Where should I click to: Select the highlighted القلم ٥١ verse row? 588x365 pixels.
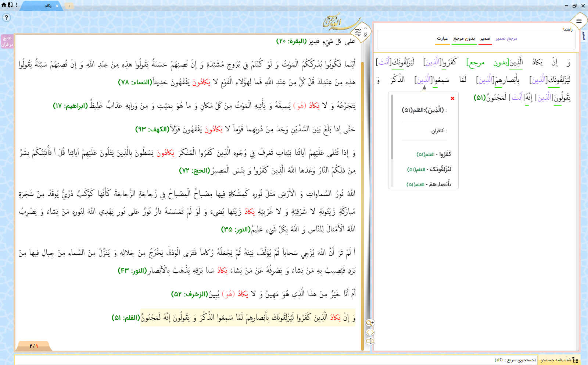coord(248,318)
